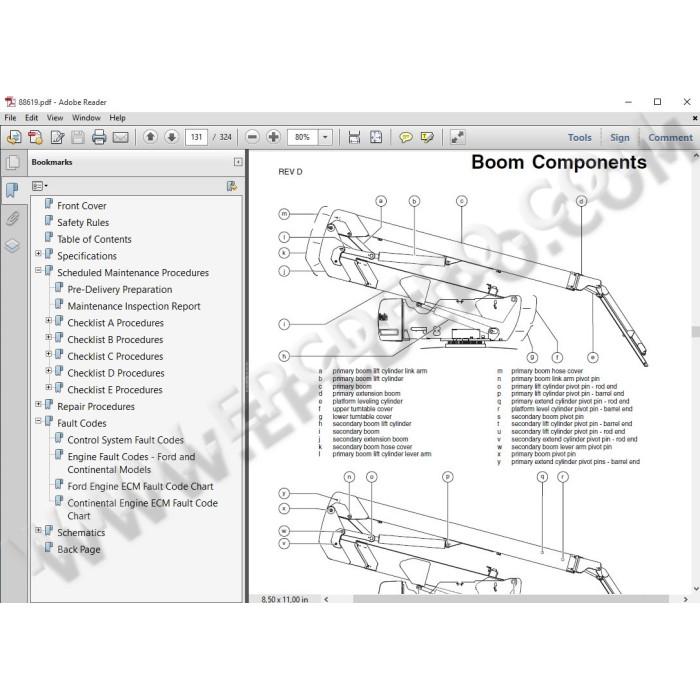700x700 pixels.
Task: Open the Window menu
Action: tap(86, 118)
